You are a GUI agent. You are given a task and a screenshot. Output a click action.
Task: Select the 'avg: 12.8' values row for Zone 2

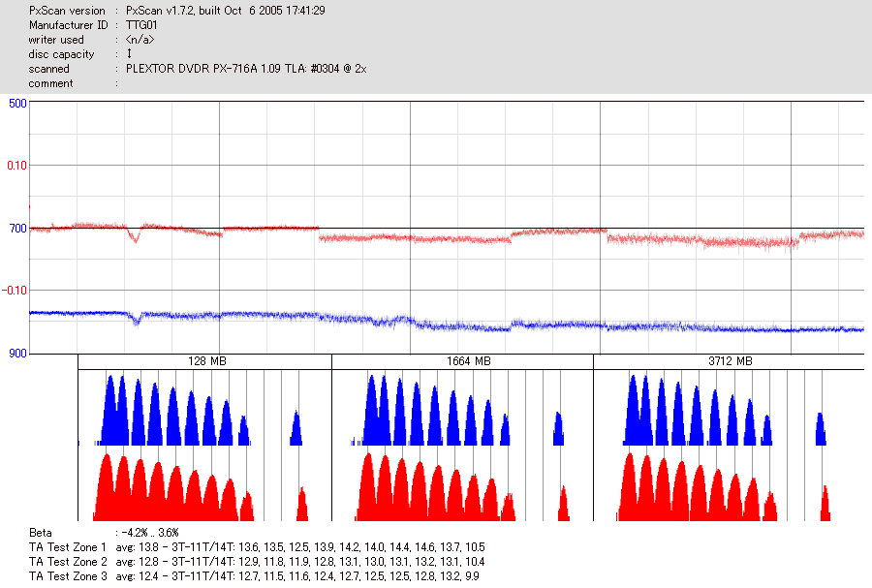pos(300,561)
